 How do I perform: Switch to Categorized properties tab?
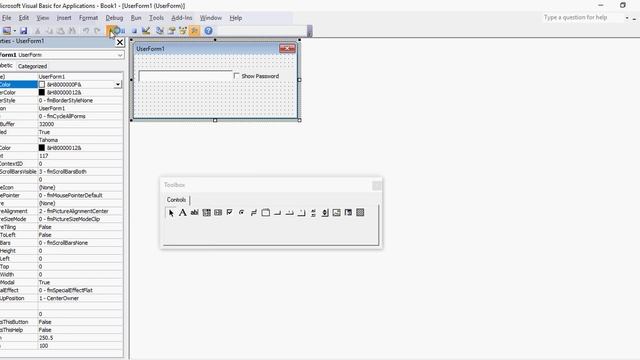[32, 66]
